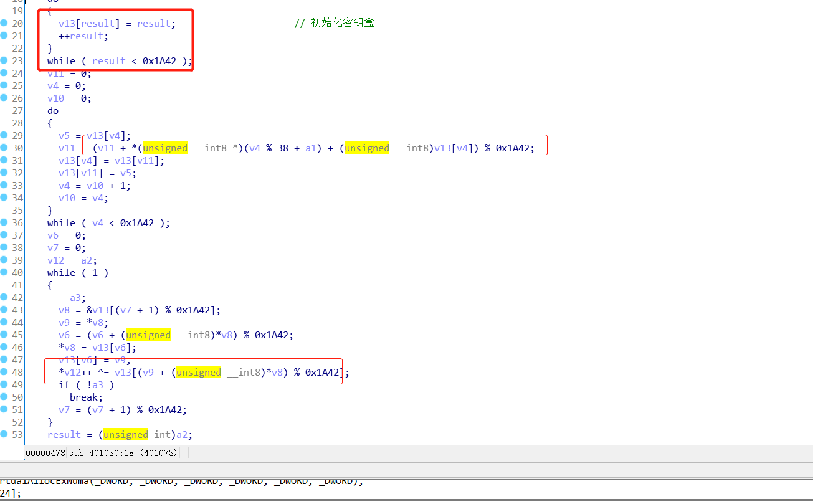This screenshot has height=504, width=813.
Task: Click '*v8 = v13[v6];' statement
Action: click(x=97, y=348)
